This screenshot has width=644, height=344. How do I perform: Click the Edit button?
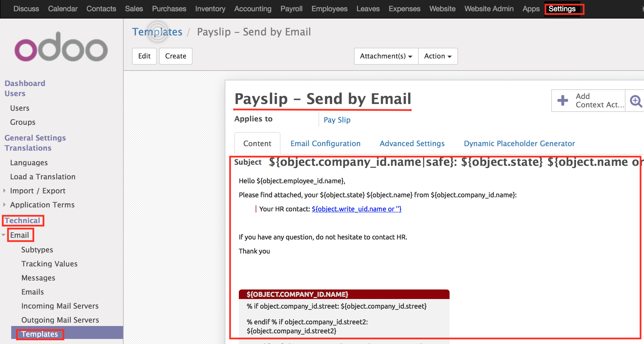pyautogui.click(x=144, y=56)
